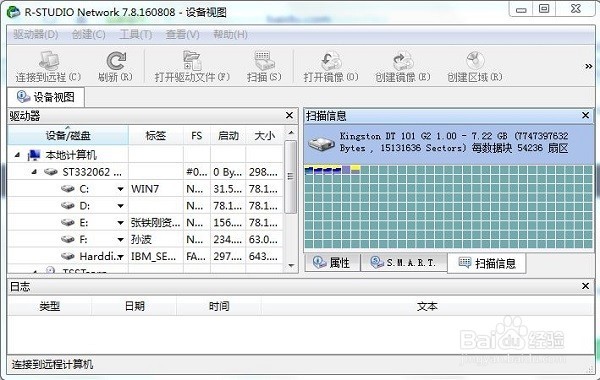Collapse the ST332062 drive node

pyautogui.click(x=34, y=172)
